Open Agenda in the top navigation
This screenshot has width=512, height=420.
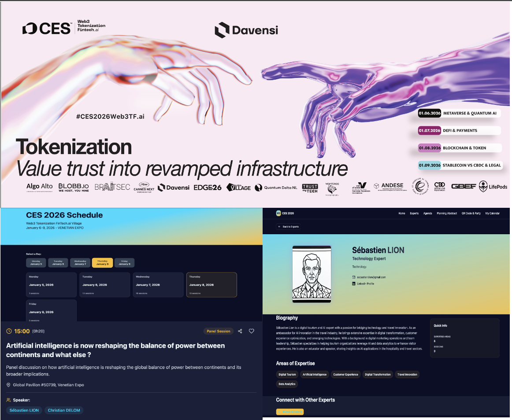coord(427,214)
